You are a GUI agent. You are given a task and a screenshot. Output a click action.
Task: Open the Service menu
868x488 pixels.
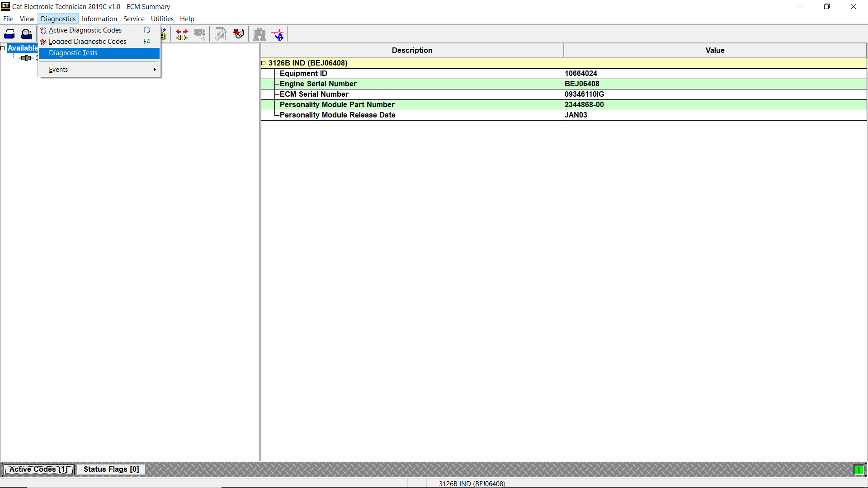point(134,19)
